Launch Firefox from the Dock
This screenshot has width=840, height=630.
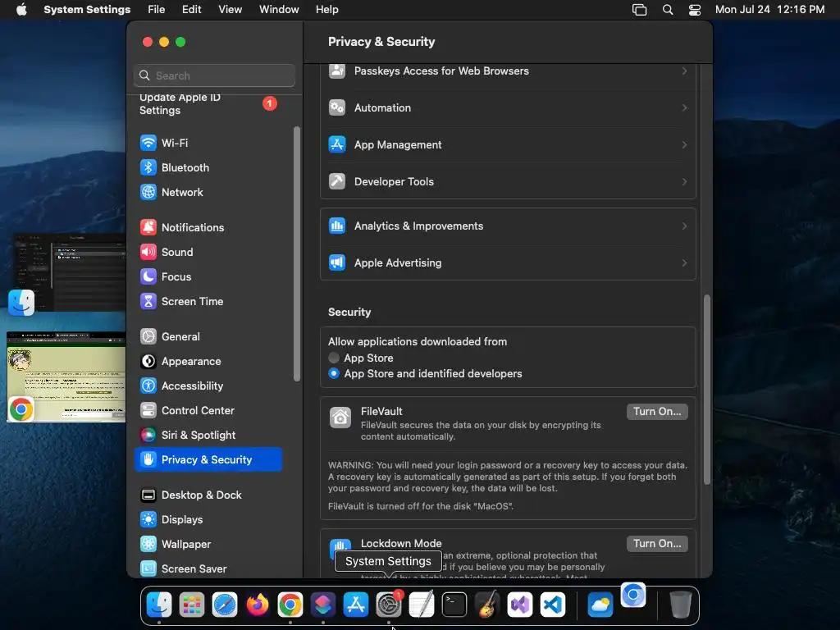(x=257, y=605)
